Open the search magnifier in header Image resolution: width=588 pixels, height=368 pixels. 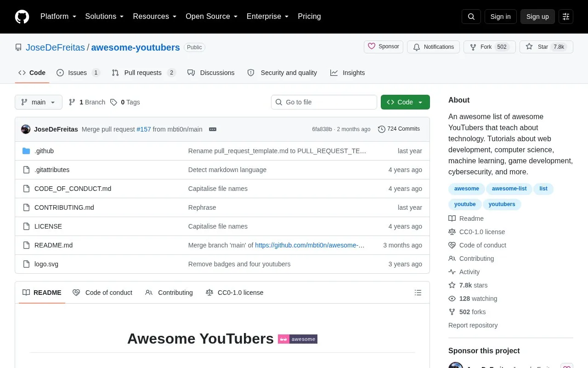coord(471,17)
